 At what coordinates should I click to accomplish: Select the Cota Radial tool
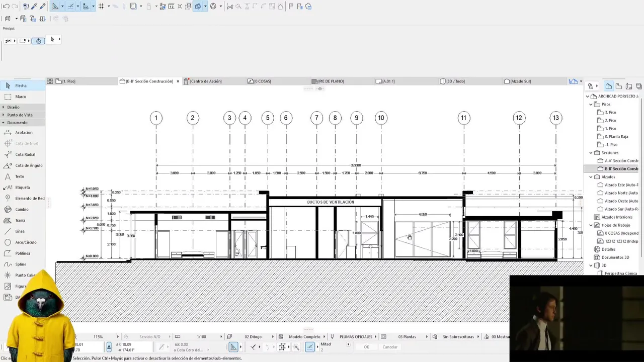pyautogui.click(x=23, y=154)
